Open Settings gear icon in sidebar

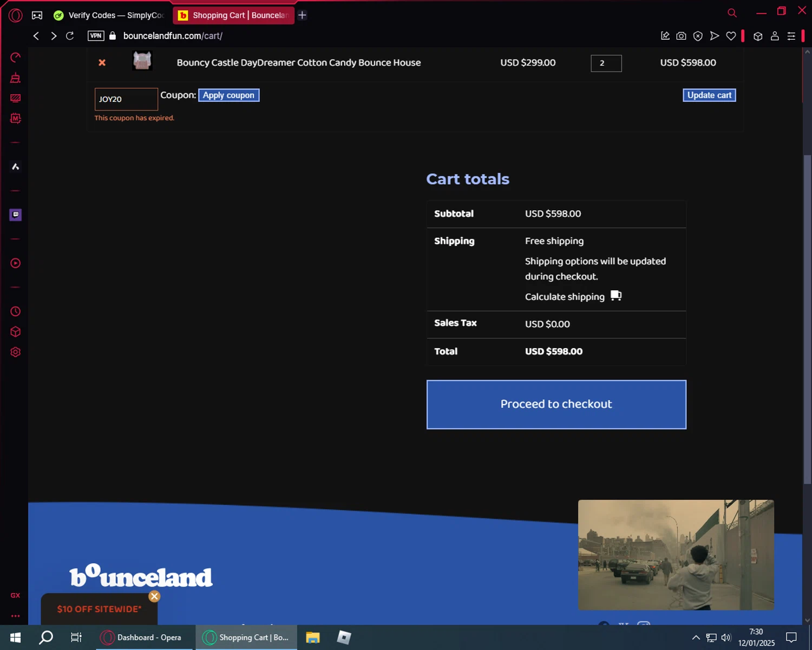(x=15, y=352)
